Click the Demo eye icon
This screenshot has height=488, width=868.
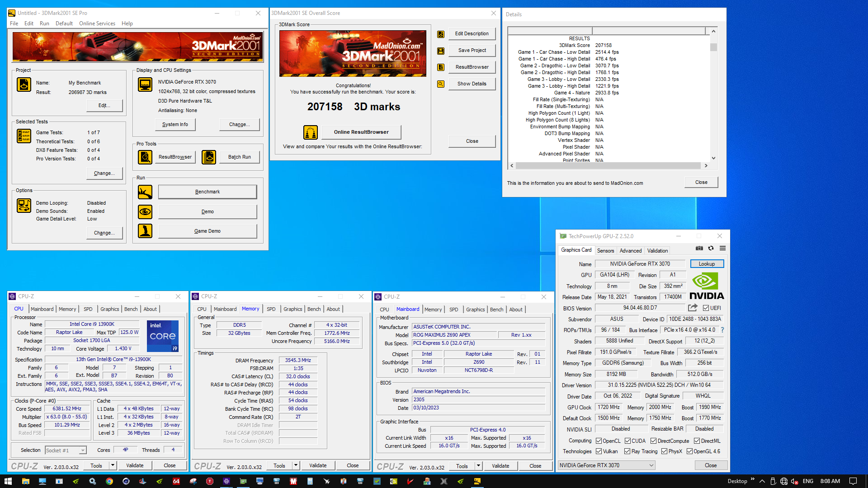pos(145,211)
